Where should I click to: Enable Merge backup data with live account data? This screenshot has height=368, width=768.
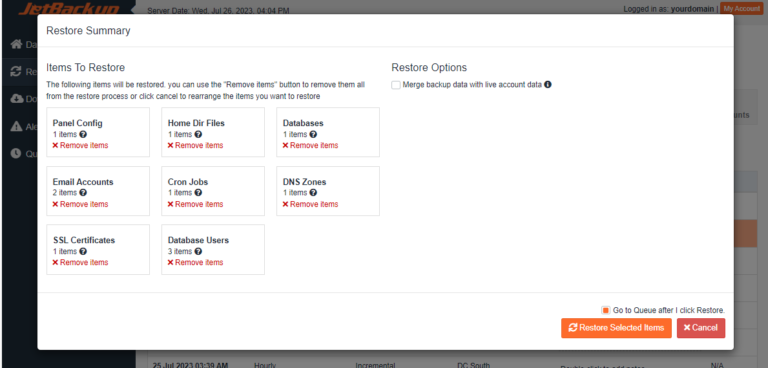click(x=396, y=85)
